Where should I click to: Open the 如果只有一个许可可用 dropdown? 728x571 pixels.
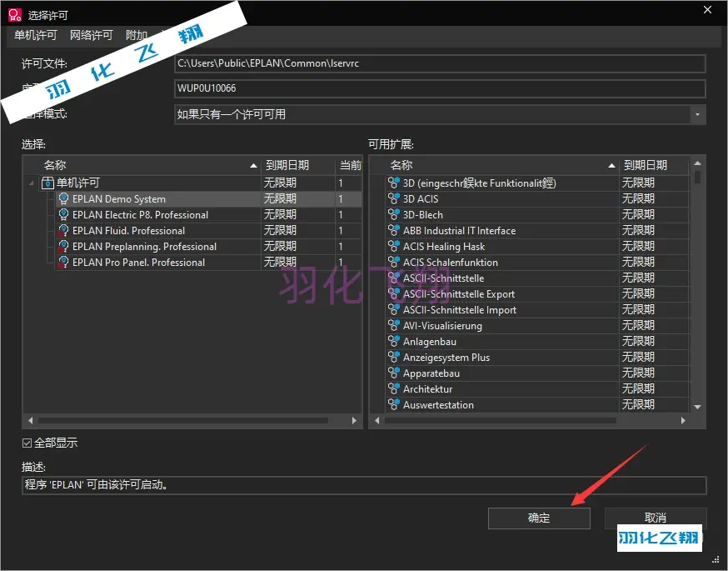(697, 114)
